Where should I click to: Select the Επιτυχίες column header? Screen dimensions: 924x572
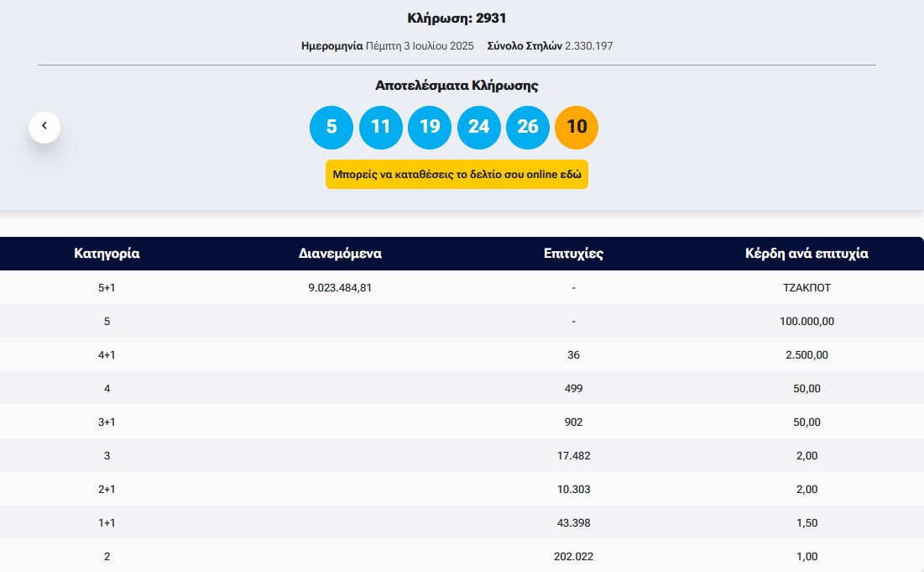pos(573,254)
